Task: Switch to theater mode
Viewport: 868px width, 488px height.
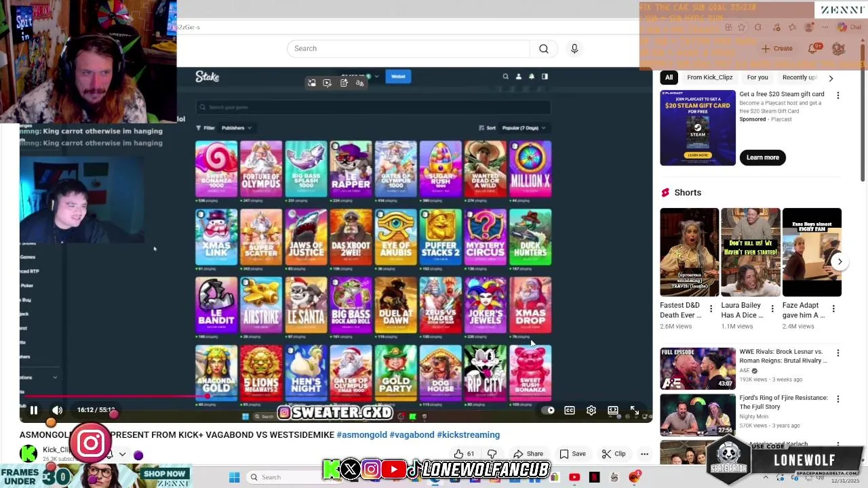Action: pos(613,410)
